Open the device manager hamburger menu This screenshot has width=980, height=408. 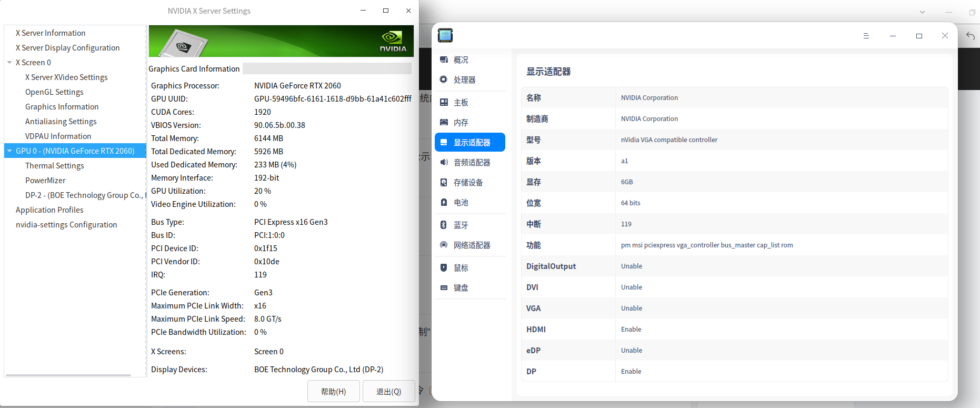[x=866, y=36]
